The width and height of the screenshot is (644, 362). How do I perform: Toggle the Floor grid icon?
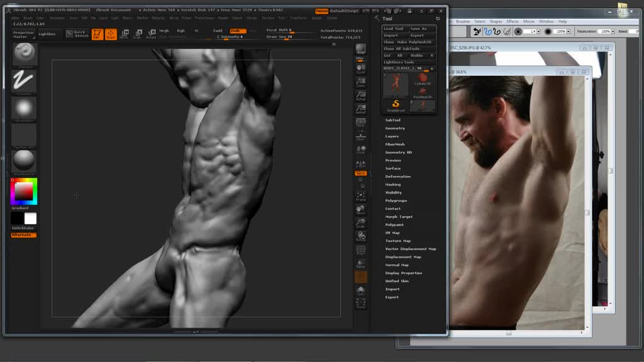(x=360, y=136)
